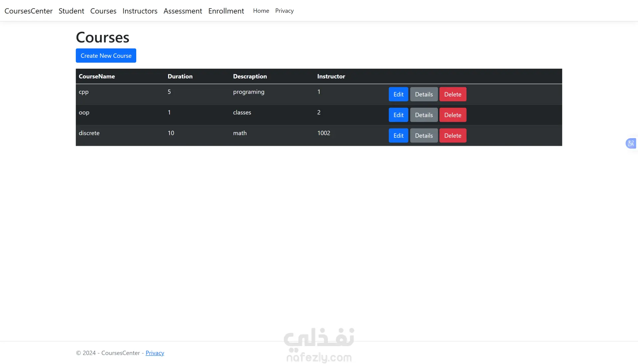The height and width of the screenshot is (364, 638).
Task: Delete the cpp course
Action: pyautogui.click(x=453, y=94)
